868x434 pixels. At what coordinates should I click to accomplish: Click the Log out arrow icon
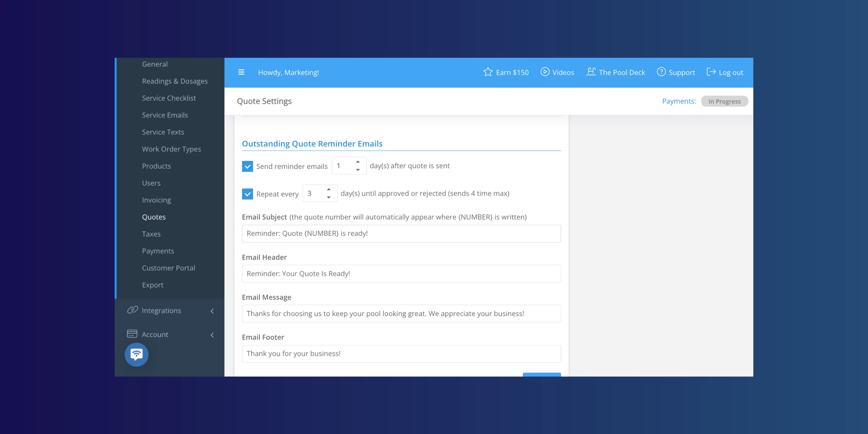click(x=711, y=72)
